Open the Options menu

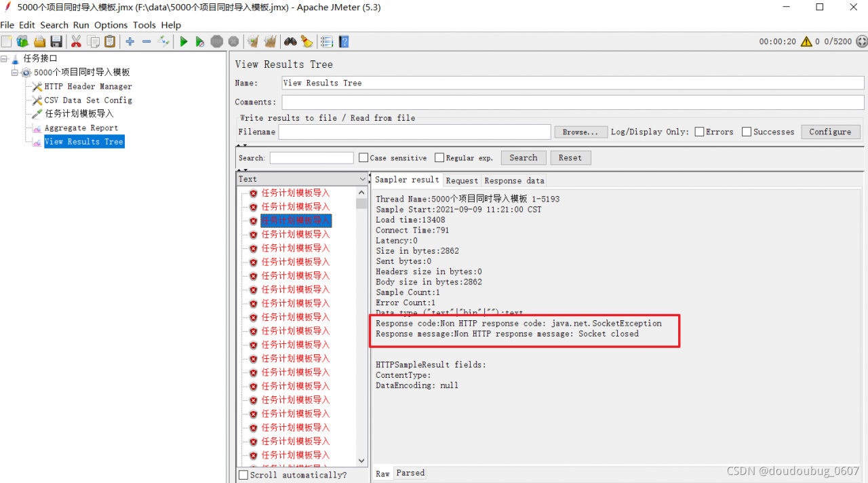click(x=111, y=25)
